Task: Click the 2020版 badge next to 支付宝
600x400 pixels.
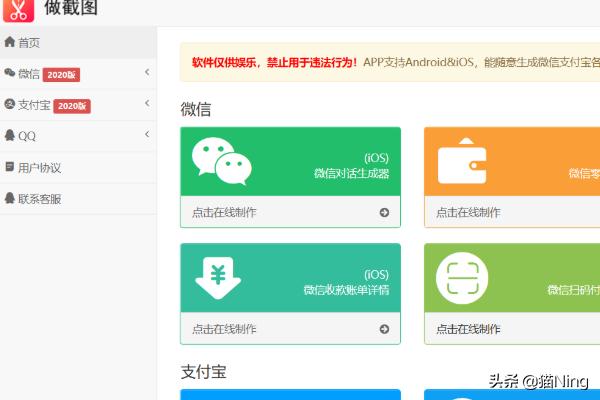Action: 72,106
